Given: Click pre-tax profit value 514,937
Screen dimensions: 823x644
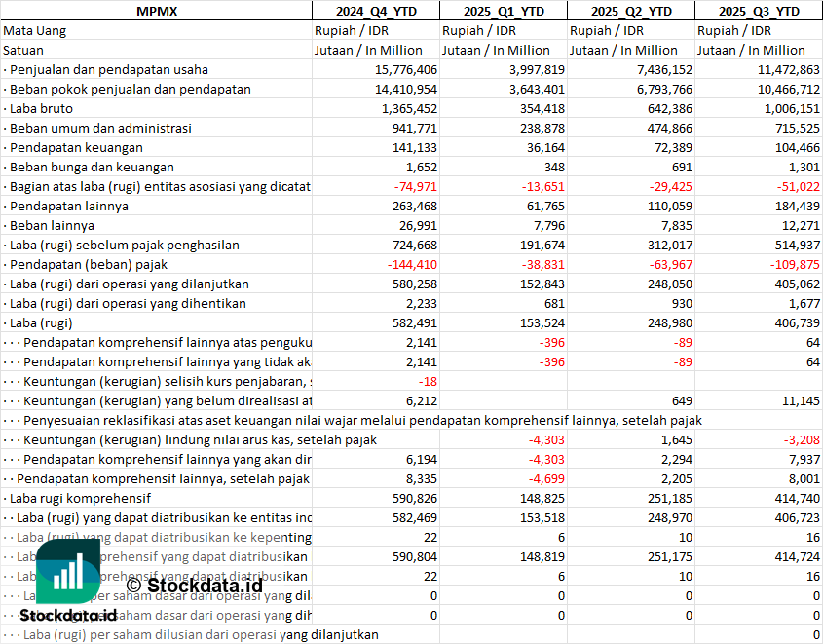Looking at the screenshot, I should pos(798,245).
